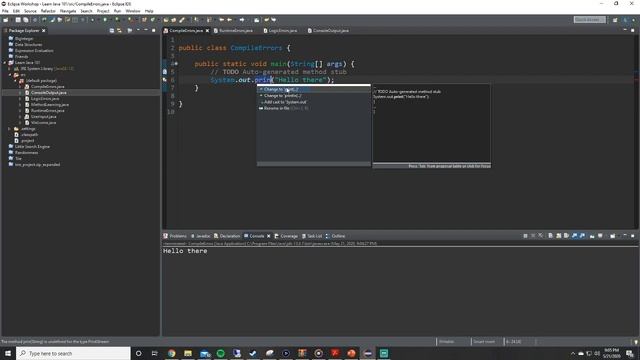Close the CompileErrors.java editor tab
This screenshot has height=360, width=640.
[207, 31]
